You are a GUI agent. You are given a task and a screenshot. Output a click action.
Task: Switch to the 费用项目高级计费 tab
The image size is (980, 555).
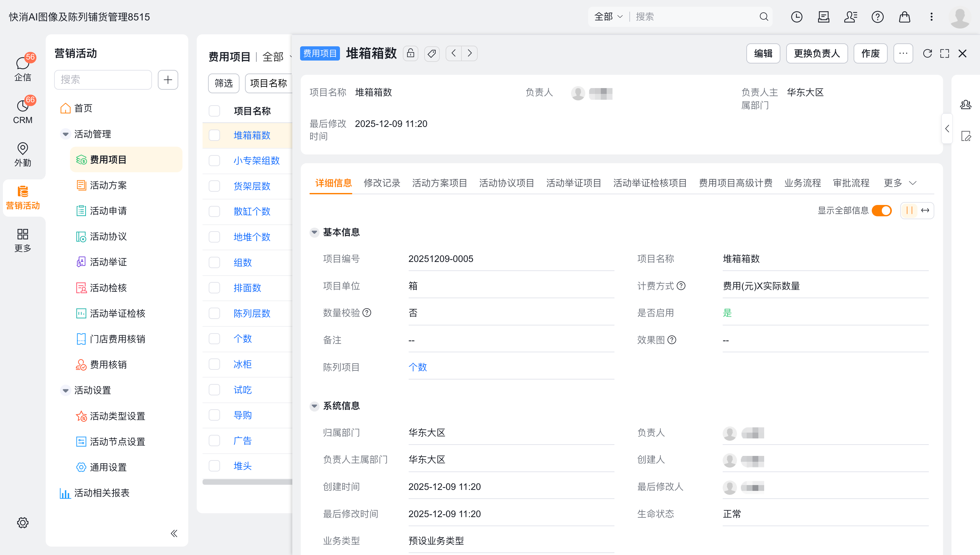[x=735, y=183]
